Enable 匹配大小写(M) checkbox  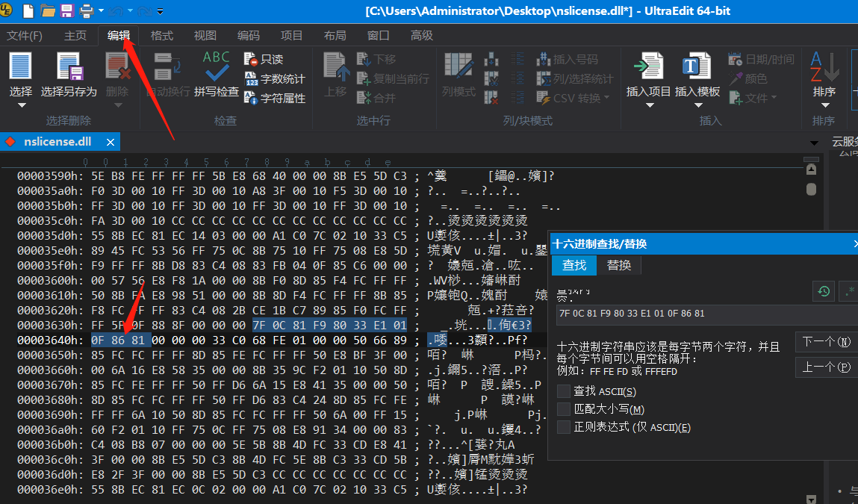pos(564,409)
